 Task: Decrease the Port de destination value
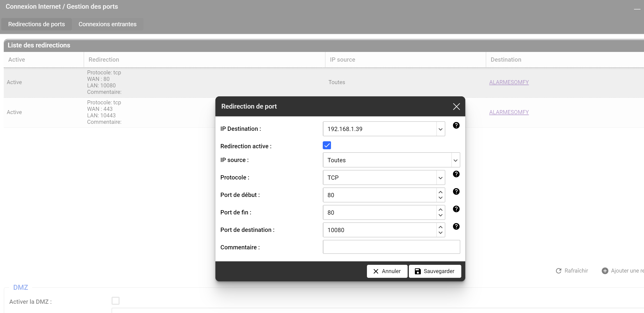[441, 233]
